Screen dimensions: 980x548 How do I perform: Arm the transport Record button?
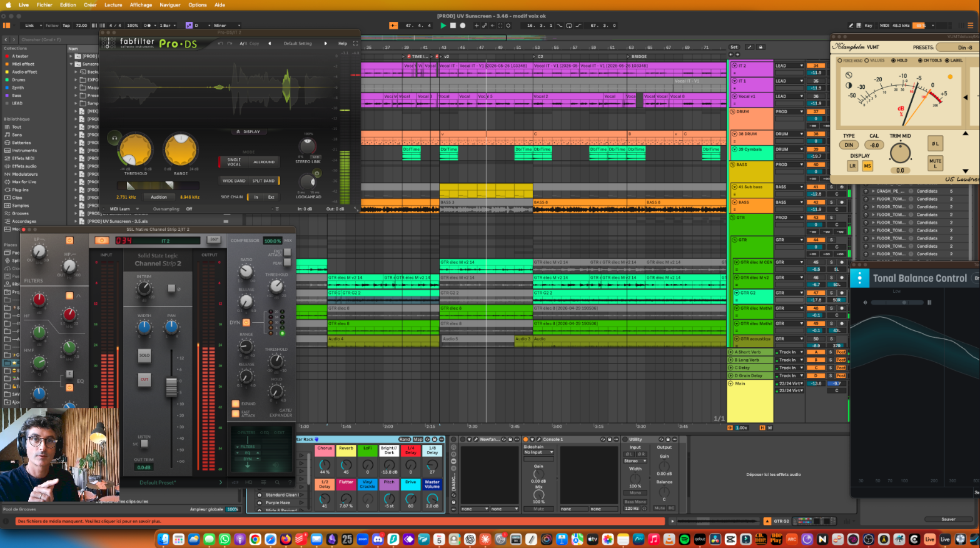(x=463, y=26)
